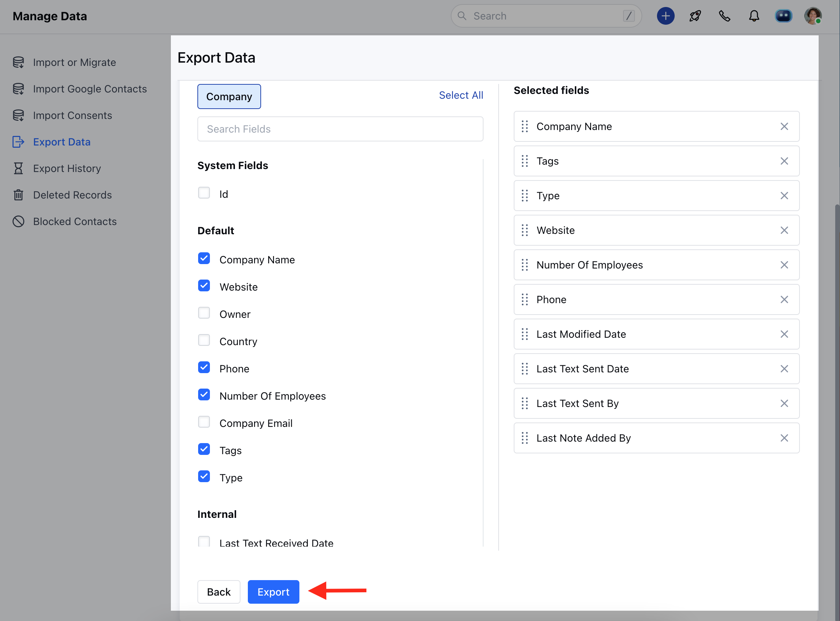Open Export History in sidebar
The image size is (840, 621).
pyautogui.click(x=67, y=168)
